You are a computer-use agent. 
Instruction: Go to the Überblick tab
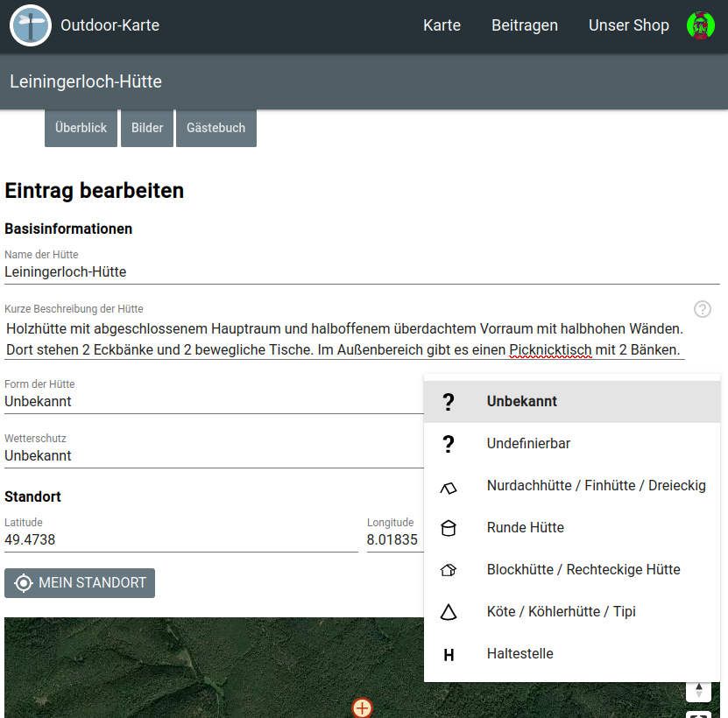81,128
